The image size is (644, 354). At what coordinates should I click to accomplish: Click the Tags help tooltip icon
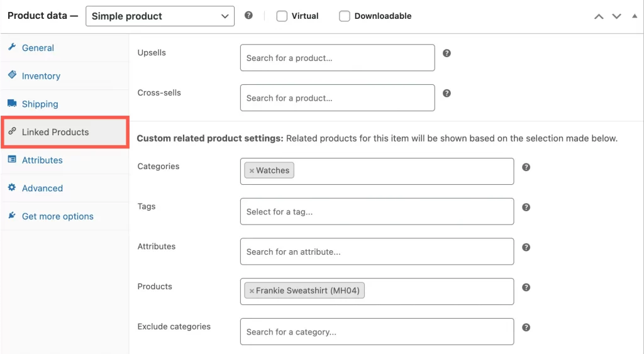tap(526, 207)
